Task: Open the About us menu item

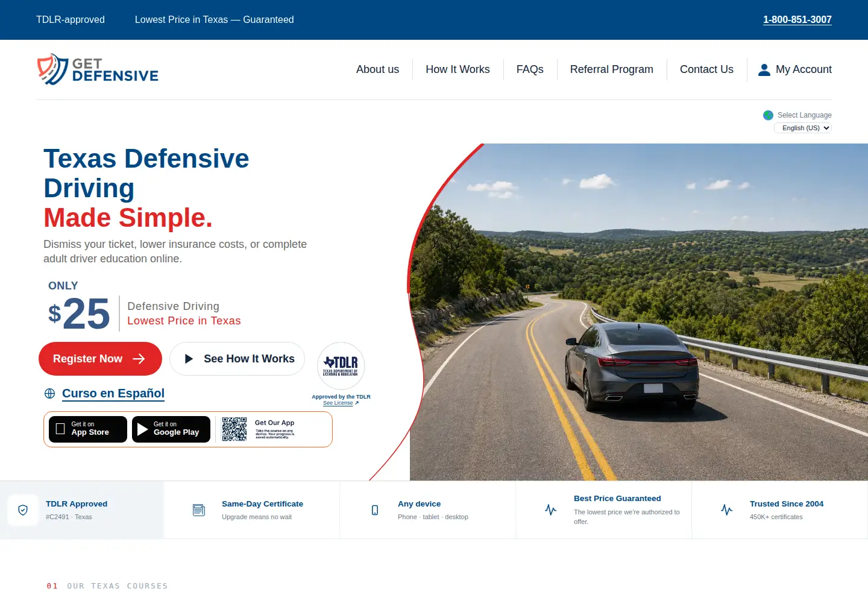Action: 377,69
